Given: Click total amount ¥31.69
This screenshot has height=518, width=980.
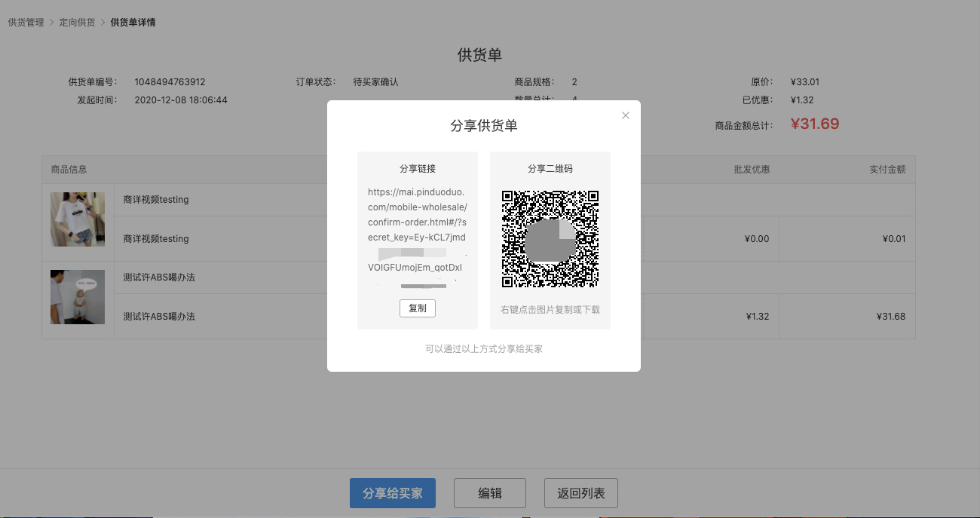Looking at the screenshot, I should (815, 124).
